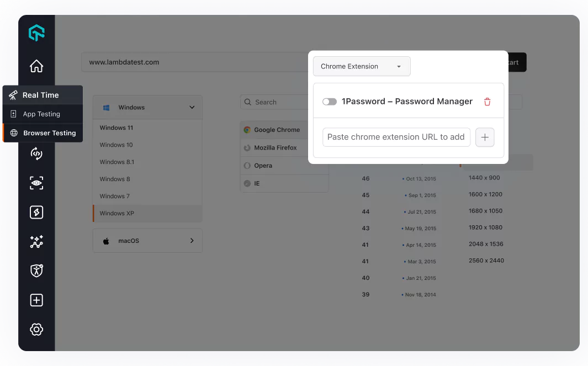Screen dimensions: 588x366
Task: Click the Accessibility shield icon
Action: click(36, 271)
